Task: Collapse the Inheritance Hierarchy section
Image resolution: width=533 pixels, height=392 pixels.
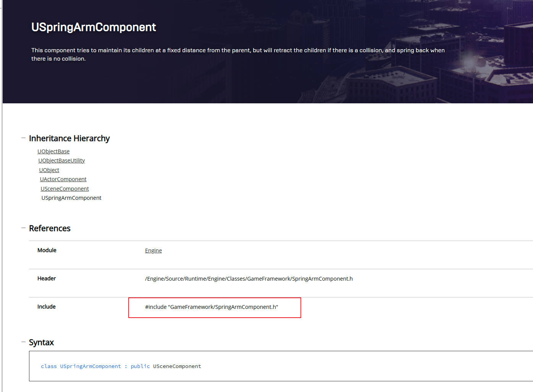Action: pyautogui.click(x=23, y=138)
